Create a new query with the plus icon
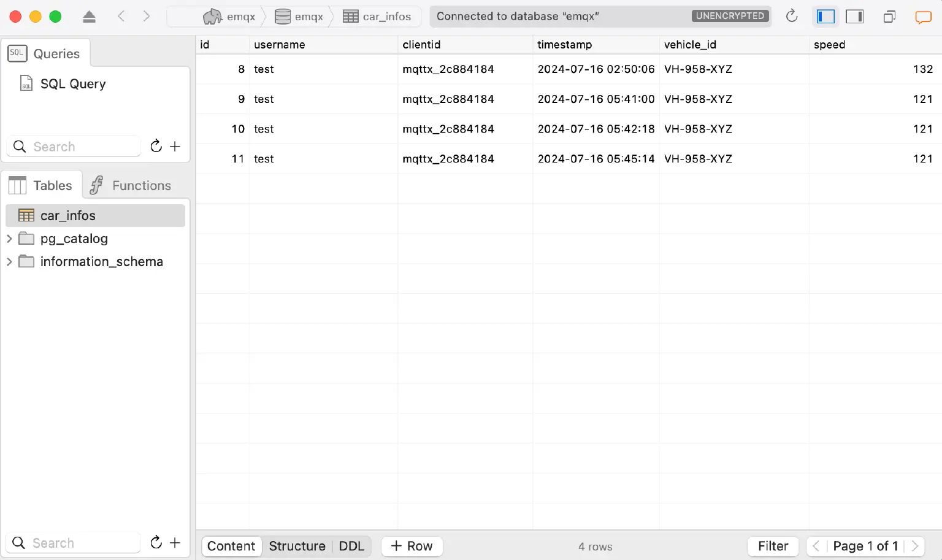The width and height of the screenshot is (942, 560). click(x=175, y=147)
